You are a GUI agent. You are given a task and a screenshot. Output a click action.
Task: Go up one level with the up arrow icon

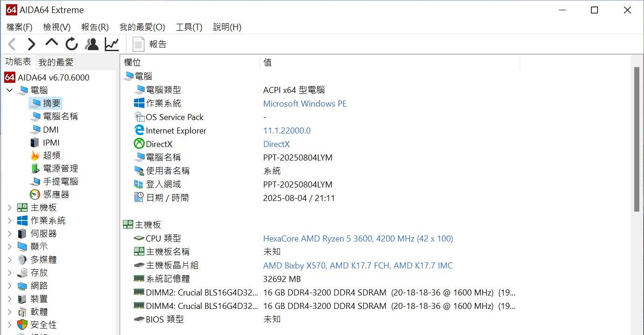pyautogui.click(x=51, y=43)
